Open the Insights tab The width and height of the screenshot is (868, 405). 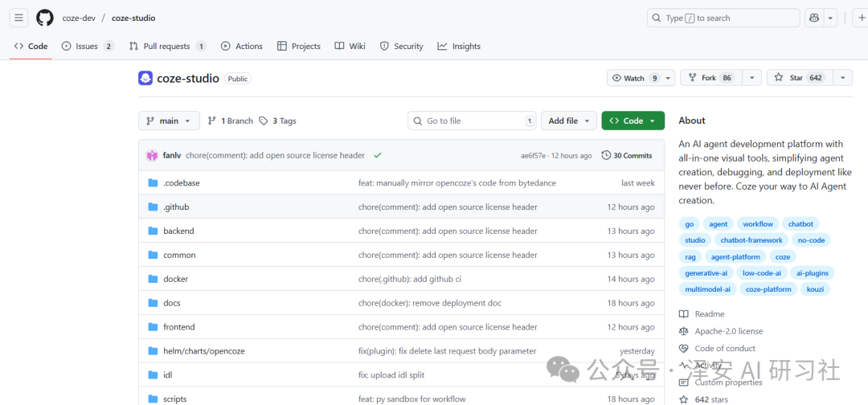459,47
